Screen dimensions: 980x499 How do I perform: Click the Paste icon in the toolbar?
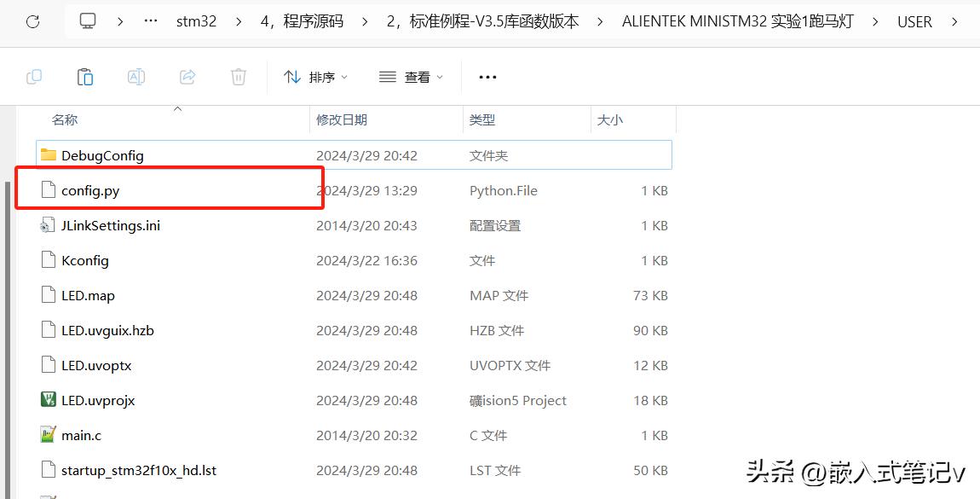point(85,76)
